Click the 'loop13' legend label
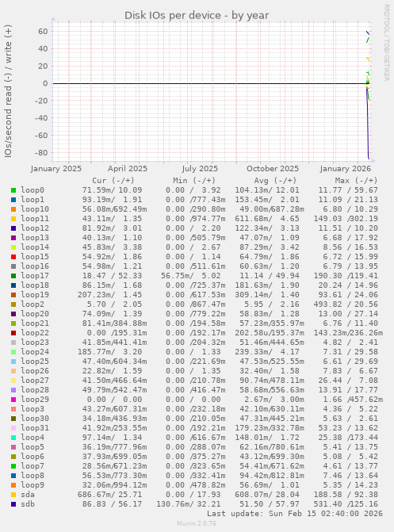This screenshot has height=532, width=394. (x=35, y=238)
